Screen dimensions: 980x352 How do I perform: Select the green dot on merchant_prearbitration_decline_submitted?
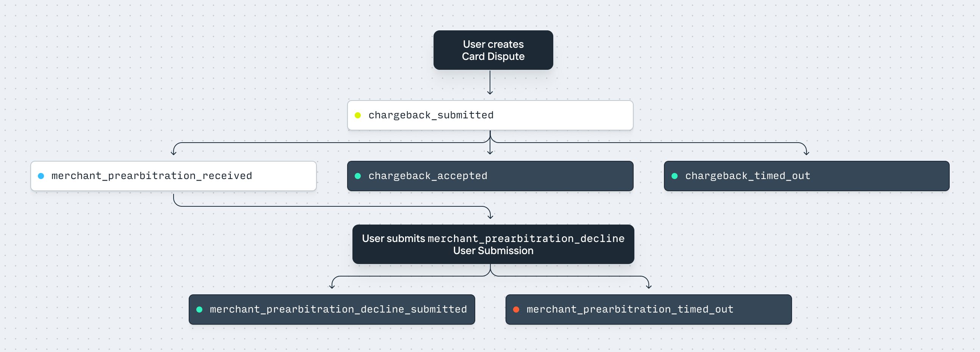[x=200, y=310]
